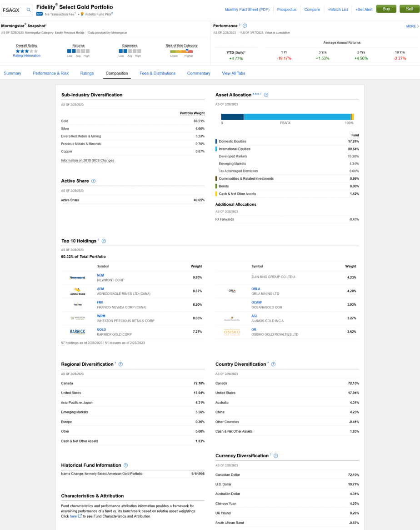Click '60.32% of Total Portfolio' text

pos(83,257)
